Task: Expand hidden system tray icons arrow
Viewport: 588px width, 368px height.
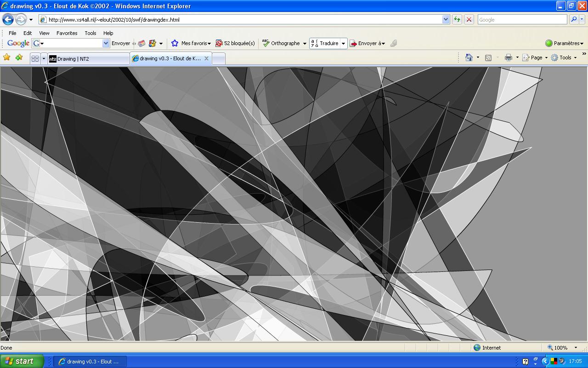Action: pyautogui.click(x=545, y=362)
